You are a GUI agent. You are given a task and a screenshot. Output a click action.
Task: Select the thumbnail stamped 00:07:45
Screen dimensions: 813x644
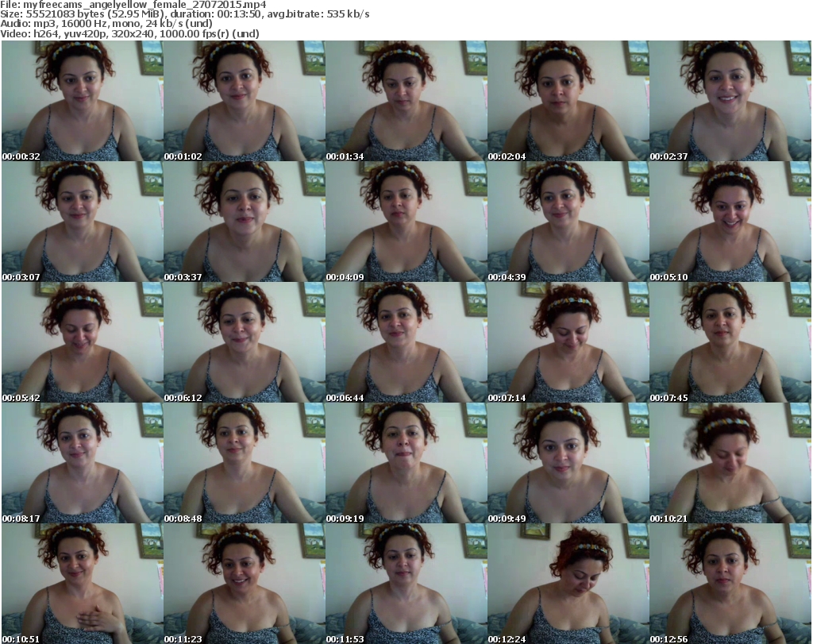(x=730, y=342)
